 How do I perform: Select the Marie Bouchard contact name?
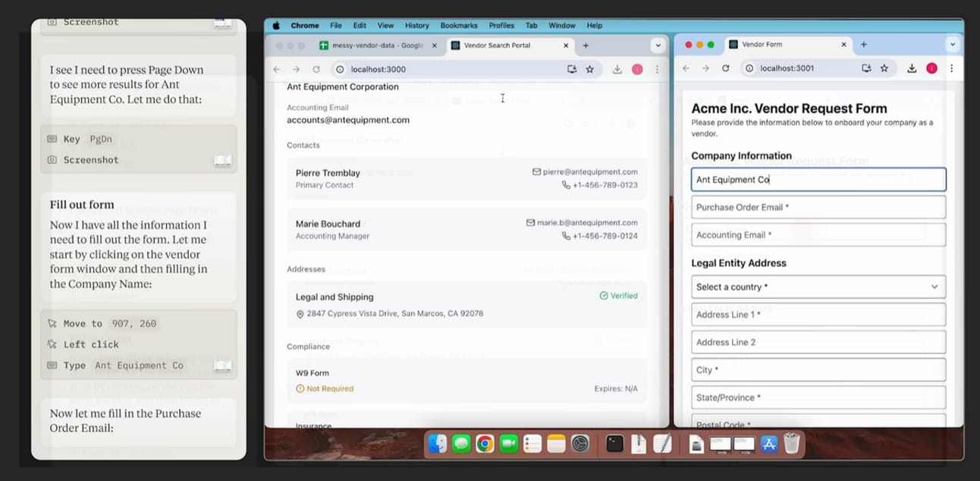pos(328,224)
